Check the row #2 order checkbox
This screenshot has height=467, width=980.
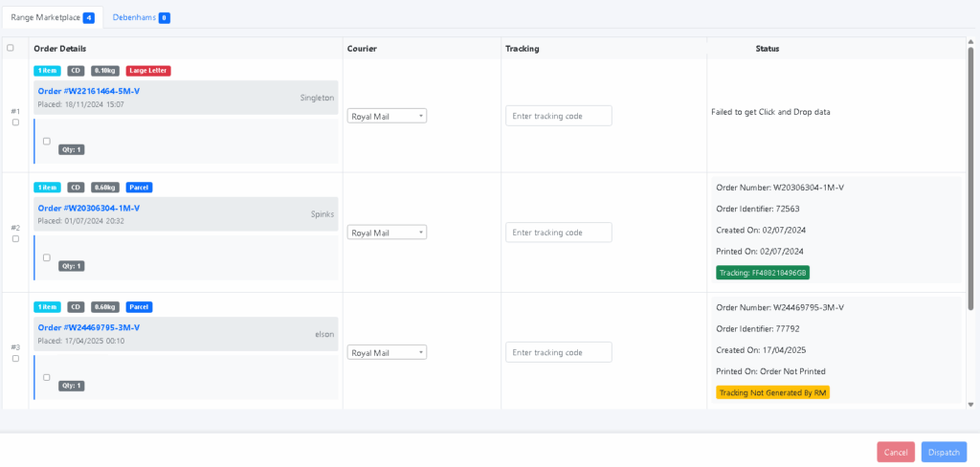15,239
